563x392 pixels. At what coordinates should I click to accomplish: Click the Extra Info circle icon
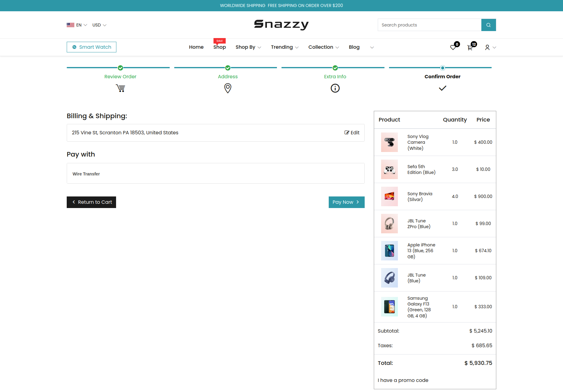click(335, 88)
